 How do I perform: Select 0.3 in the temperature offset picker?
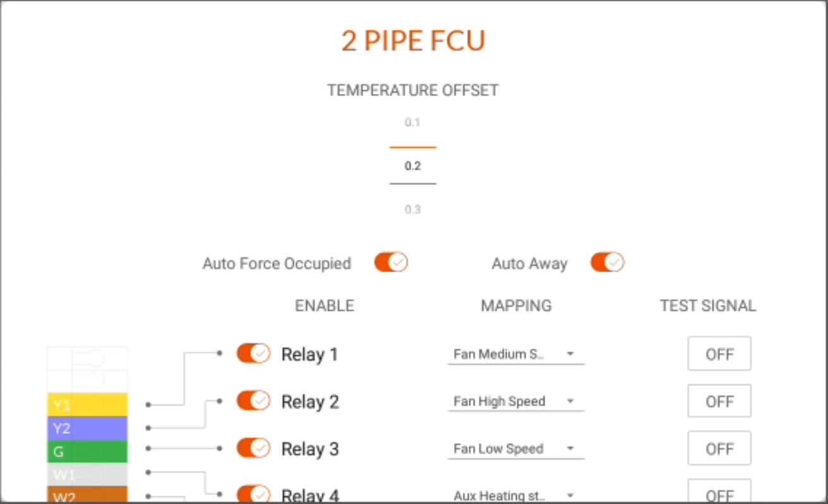click(x=412, y=209)
